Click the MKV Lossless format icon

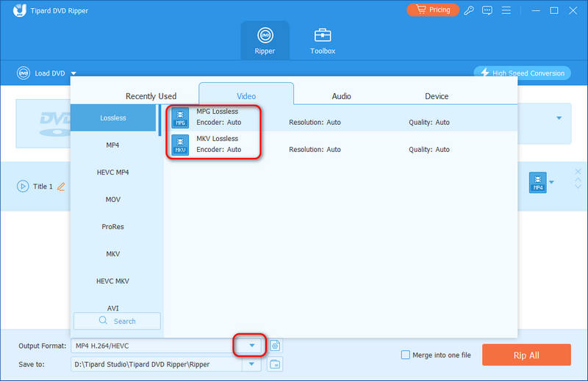click(x=180, y=145)
